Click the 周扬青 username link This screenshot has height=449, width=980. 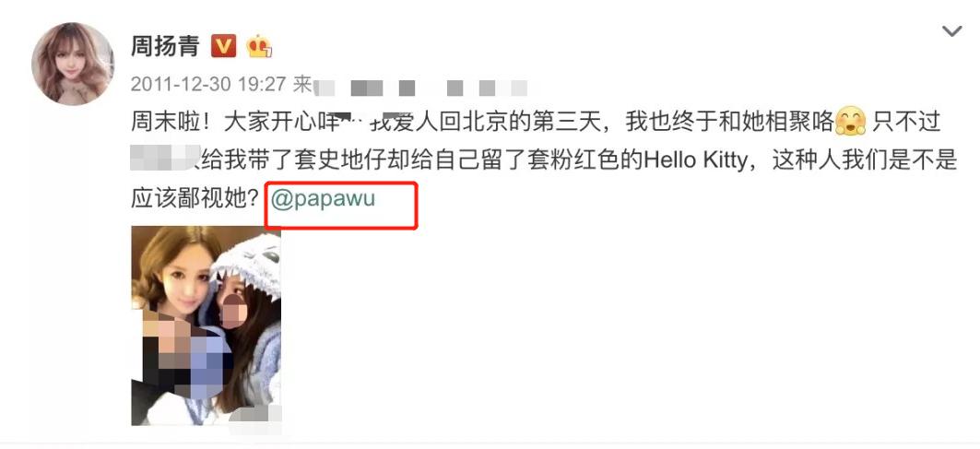[x=165, y=46]
